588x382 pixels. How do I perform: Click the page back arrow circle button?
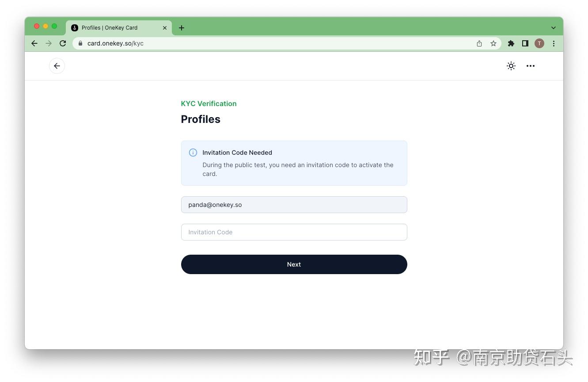coord(57,66)
